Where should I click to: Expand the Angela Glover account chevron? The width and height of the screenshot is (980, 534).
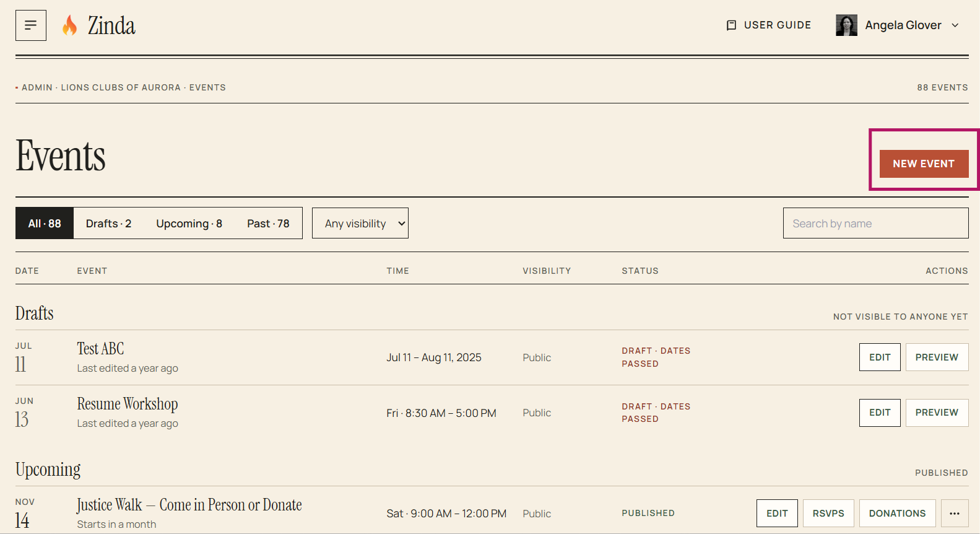955,25
